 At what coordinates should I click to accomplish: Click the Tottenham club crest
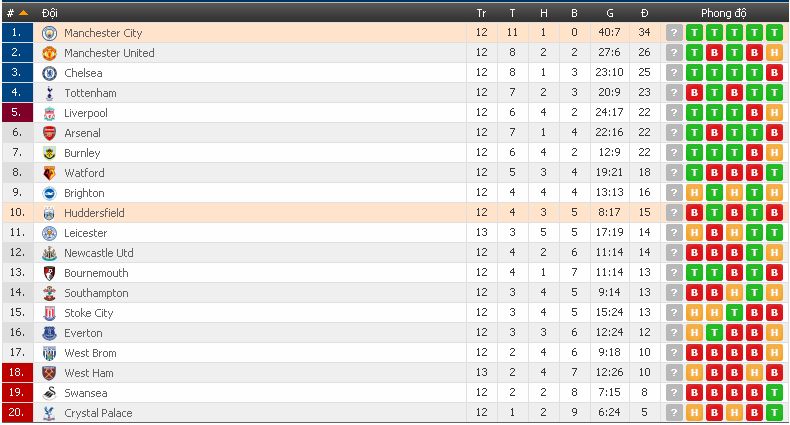pos(48,93)
